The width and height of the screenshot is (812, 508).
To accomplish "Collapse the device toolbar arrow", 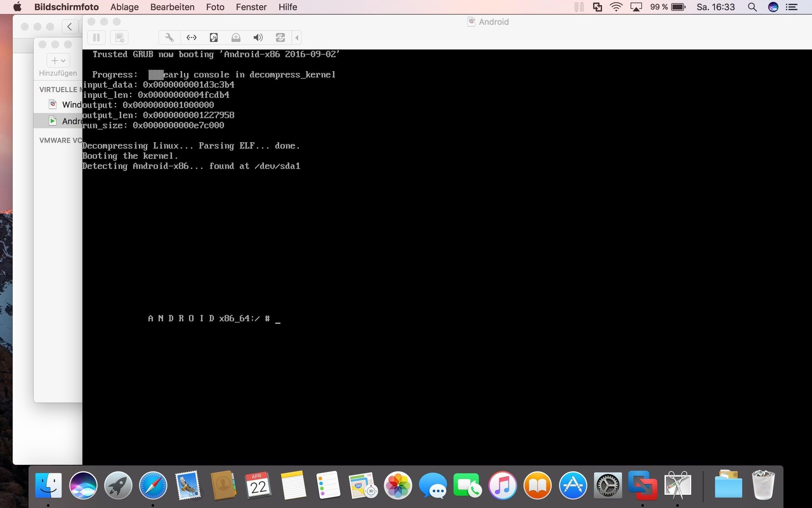I will (297, 38).
